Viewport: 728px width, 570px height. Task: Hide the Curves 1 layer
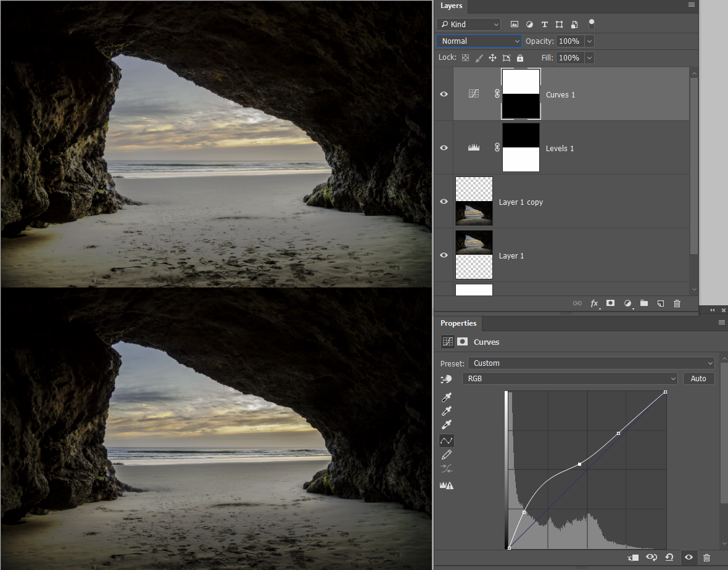(x=444, y=94)
